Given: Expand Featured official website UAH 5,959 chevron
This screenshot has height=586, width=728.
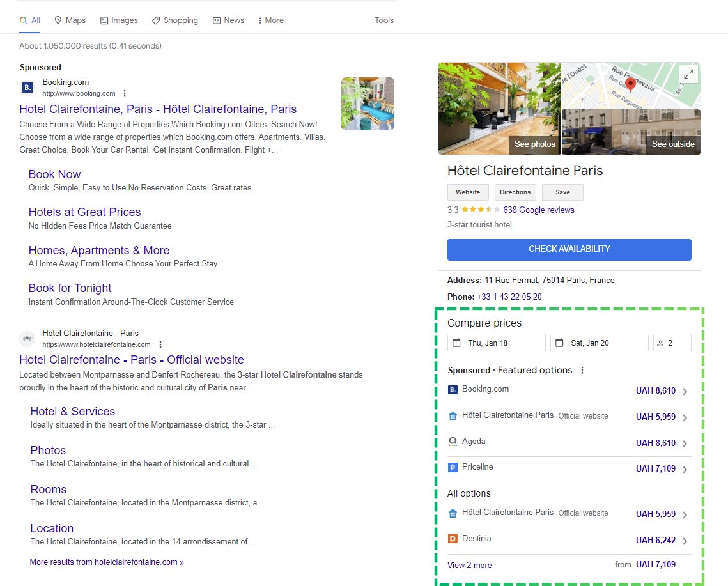Looking at the screenshot, I should point(685,417).
